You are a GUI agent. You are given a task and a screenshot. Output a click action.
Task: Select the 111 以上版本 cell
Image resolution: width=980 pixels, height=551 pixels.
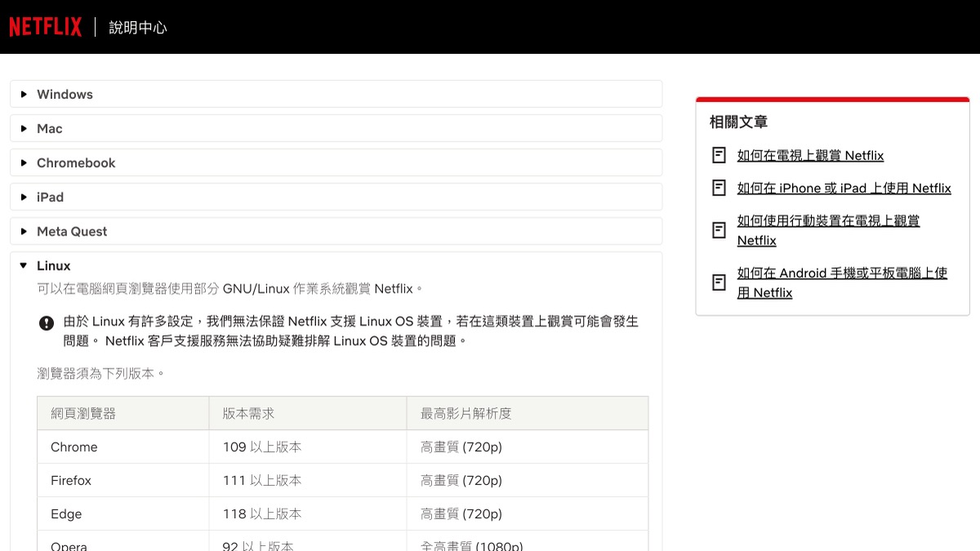coord(308,481)
